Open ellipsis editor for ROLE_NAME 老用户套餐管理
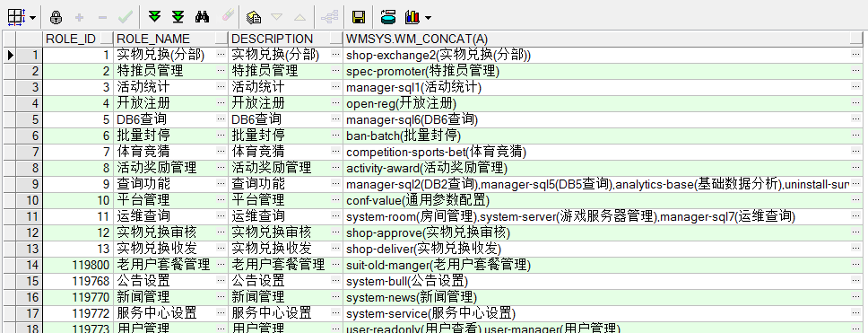Image resolution: width=868 pixels, height=333 pixels. point(221,265)
